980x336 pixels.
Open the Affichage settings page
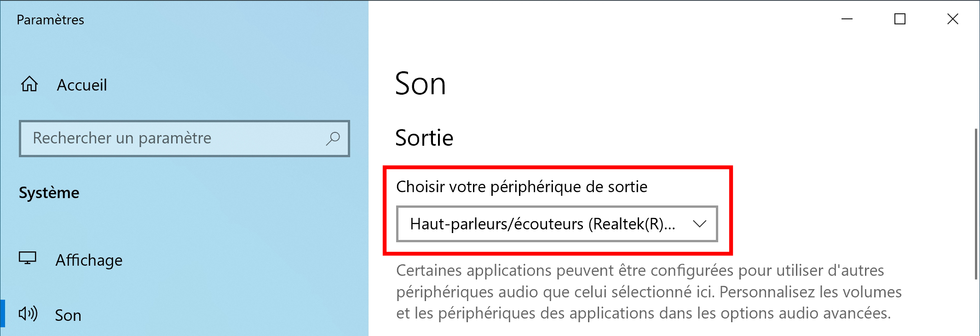89,260
